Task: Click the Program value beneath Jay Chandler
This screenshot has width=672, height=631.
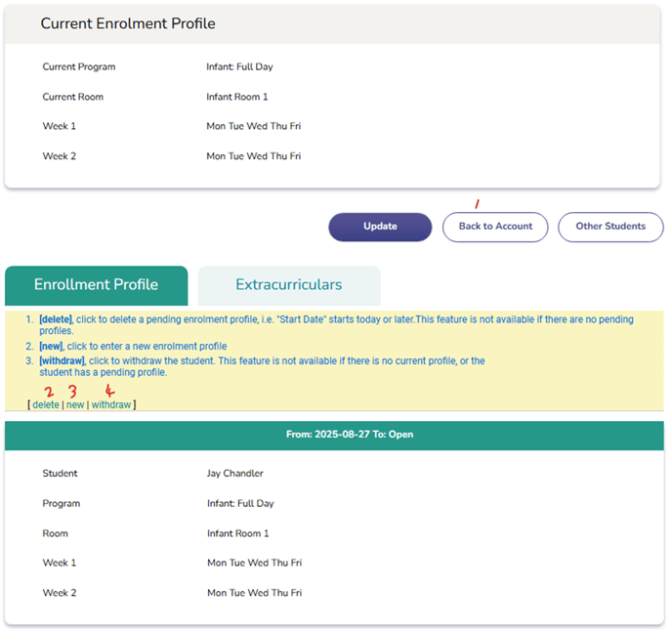Action: coord(240,504)
